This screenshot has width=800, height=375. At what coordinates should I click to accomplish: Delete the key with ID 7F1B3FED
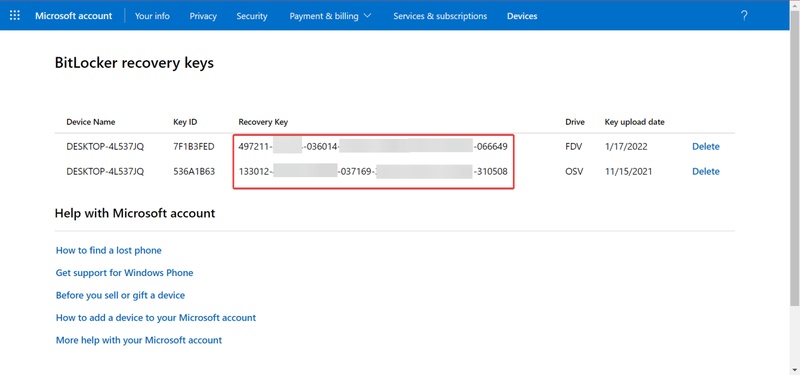[x=706, y=146]
